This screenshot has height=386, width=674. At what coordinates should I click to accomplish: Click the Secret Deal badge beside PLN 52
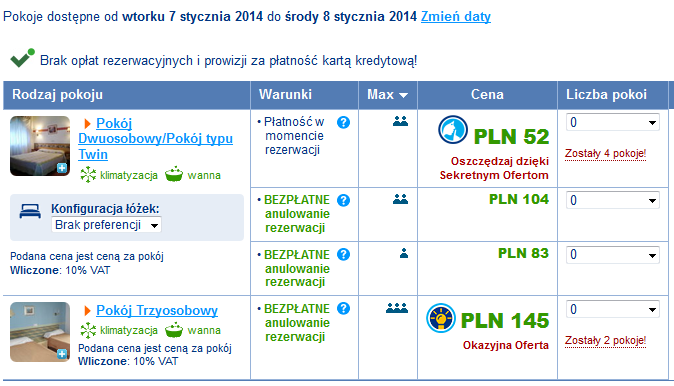pos(453,130)
